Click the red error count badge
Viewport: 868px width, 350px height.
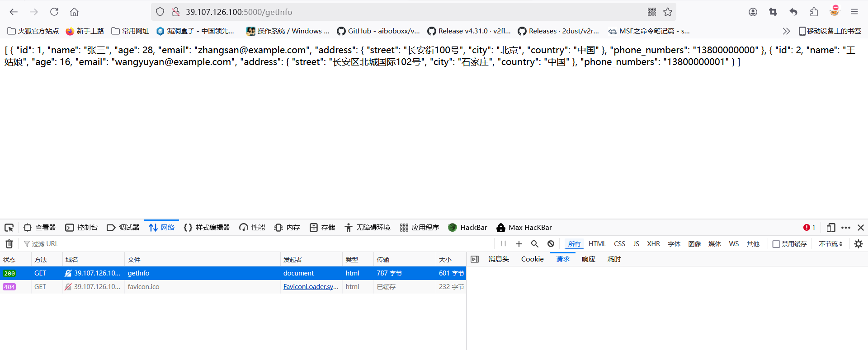[809, 228]
